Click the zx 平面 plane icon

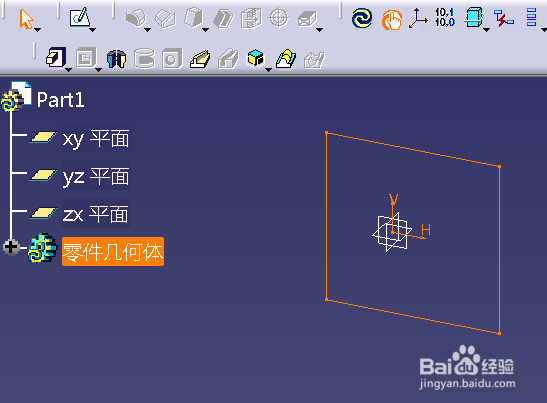coord(43,212)
